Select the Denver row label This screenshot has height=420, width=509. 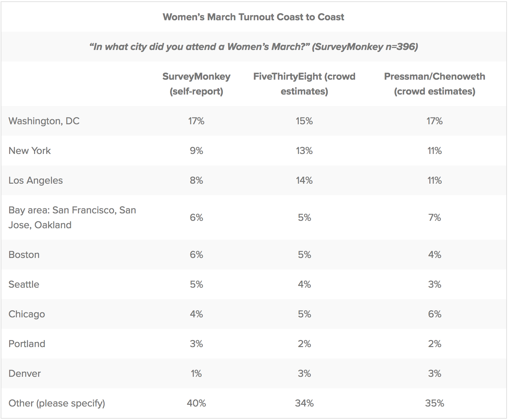pos(25,373)
